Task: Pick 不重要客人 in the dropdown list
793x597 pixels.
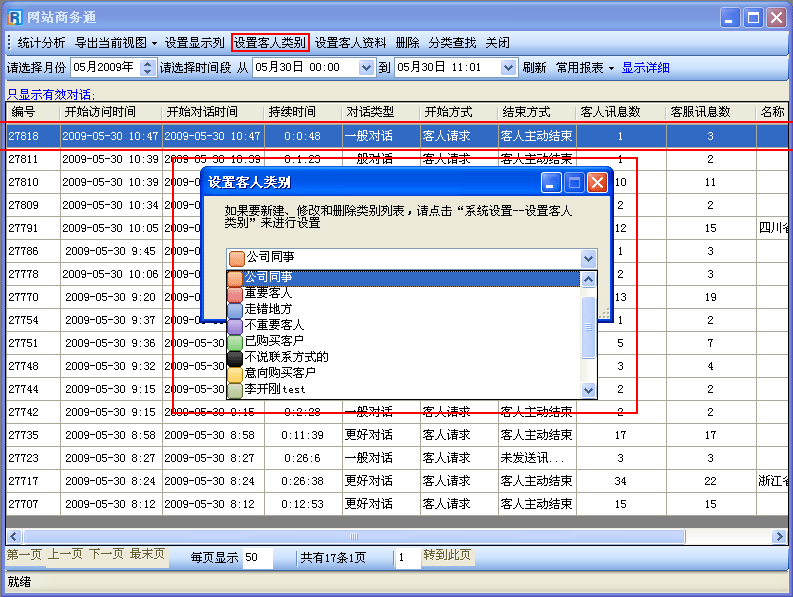Action: point(273,325)
